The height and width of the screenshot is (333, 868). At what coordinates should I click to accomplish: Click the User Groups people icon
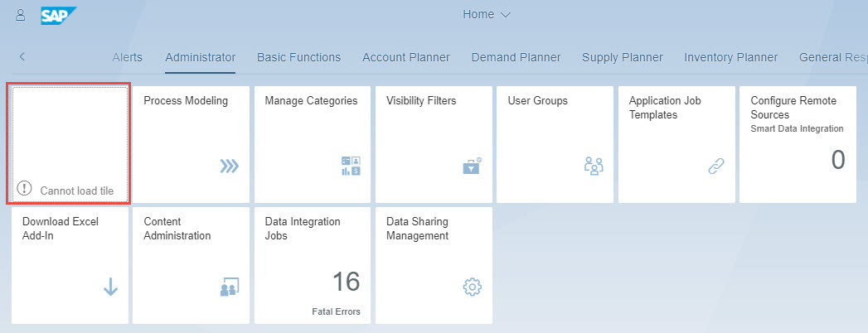coord(594,166)
